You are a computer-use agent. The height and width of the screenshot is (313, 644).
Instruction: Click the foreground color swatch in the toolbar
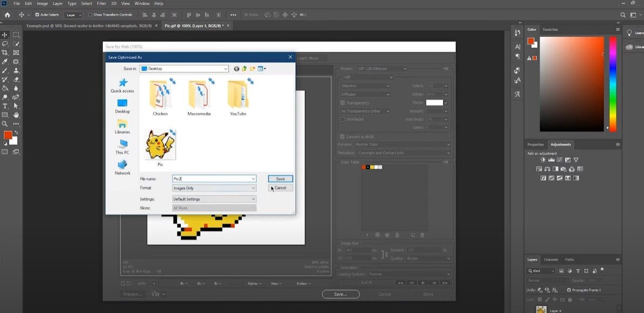click(x=8, y=135)
